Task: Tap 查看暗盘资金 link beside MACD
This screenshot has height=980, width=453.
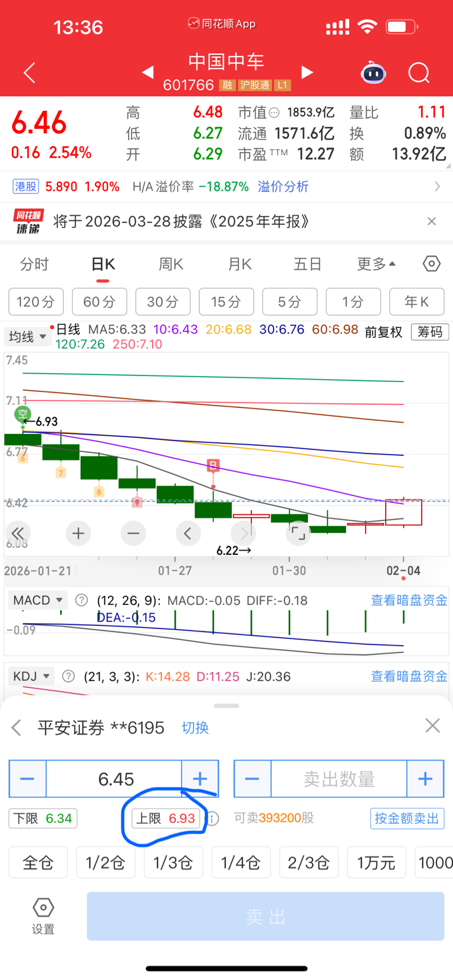Action: pyautogui.click(x=409, y=600)
